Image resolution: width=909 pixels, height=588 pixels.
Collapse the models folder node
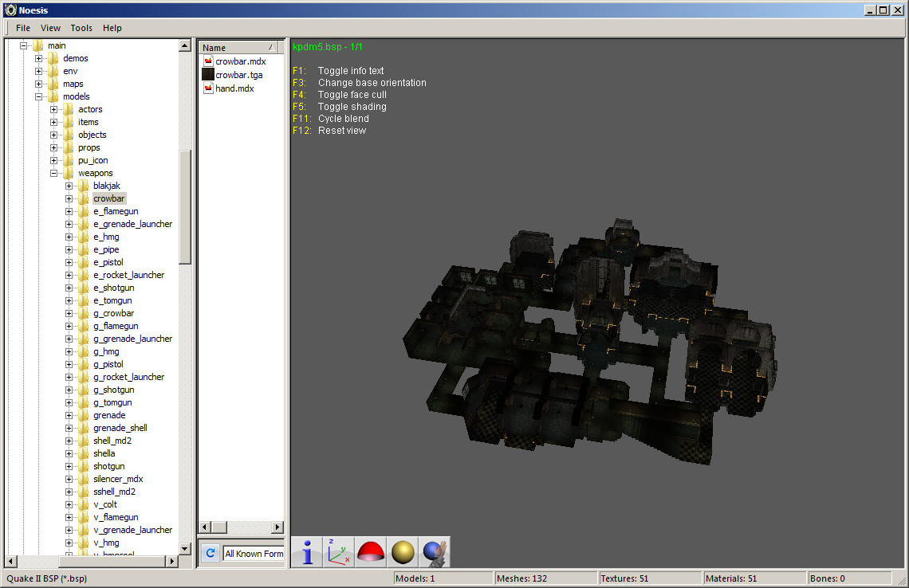click(39, 96)
